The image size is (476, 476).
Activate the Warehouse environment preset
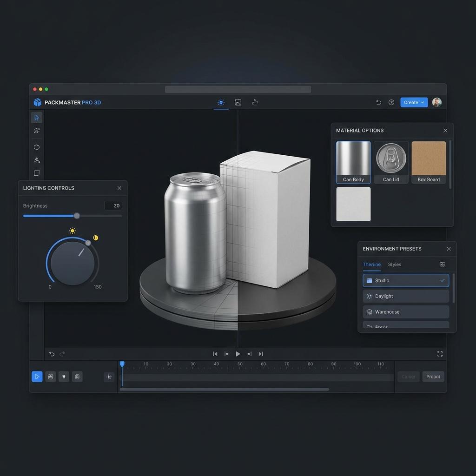click(x=405, y=311)
